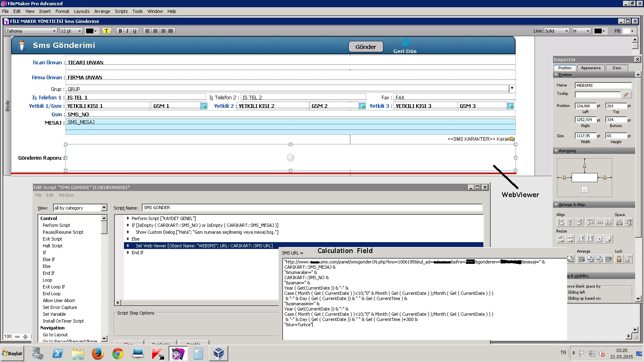644x362 pixels.
Task: Toggle underline text formatting
Action: tap(135, 31)
